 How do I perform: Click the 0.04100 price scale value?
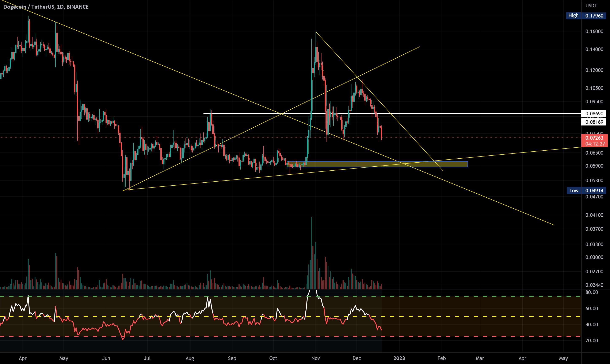594,215
